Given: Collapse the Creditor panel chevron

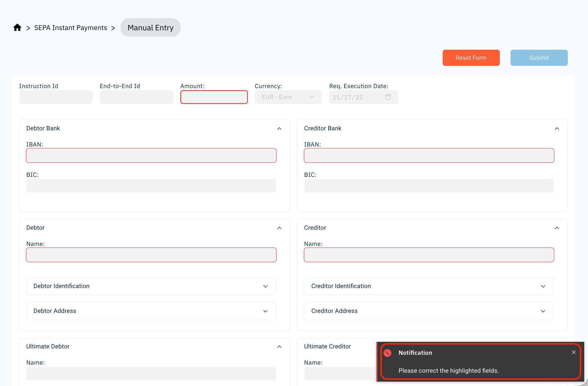Looking at the screenshot, I should point(557,228).
